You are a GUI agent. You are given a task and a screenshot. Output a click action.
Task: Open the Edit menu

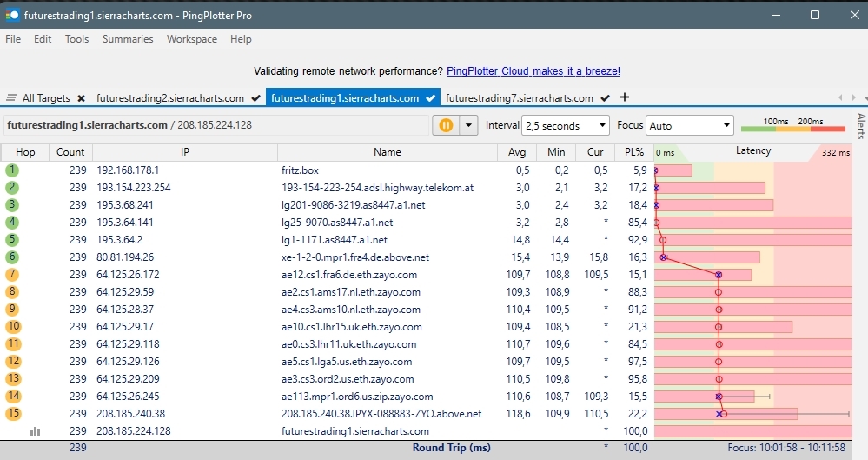click(43, 39)
